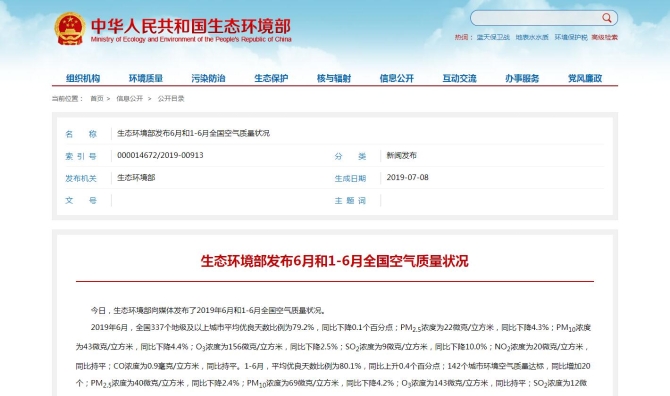Click the 名称 field label
Screen dimensions: 670x396
pyautogui.click(x=81, y=134)
